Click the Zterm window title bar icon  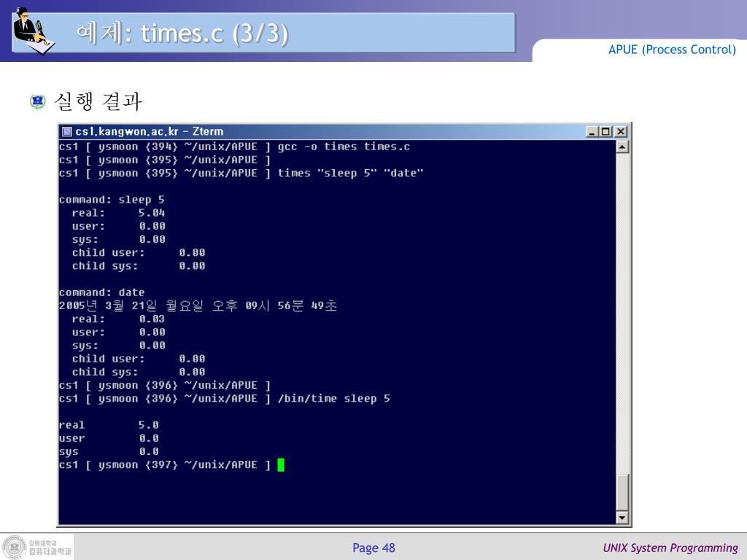(67, 131)
